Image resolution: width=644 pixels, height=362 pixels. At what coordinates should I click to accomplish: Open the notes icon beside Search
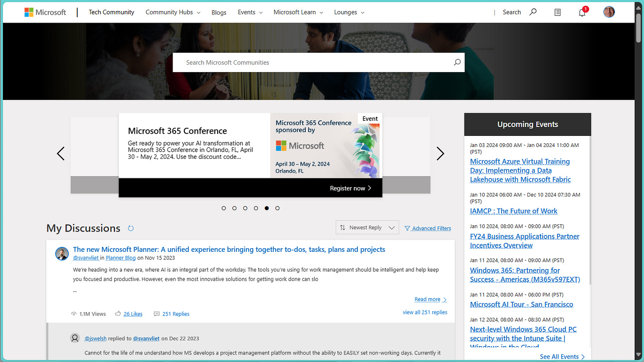click(557, 12)
